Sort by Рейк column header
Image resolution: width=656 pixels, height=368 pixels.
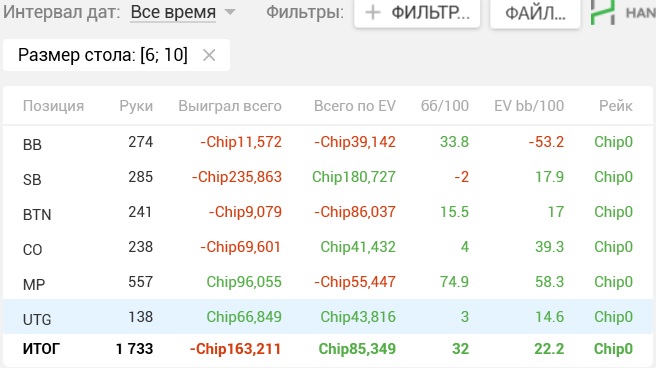coord(615,106)
